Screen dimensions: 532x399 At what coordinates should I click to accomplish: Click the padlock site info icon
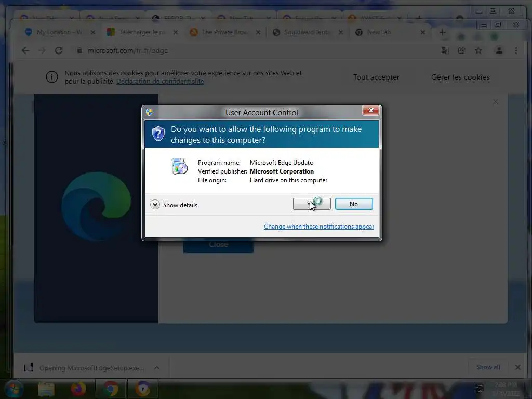(x=79, y=50)
